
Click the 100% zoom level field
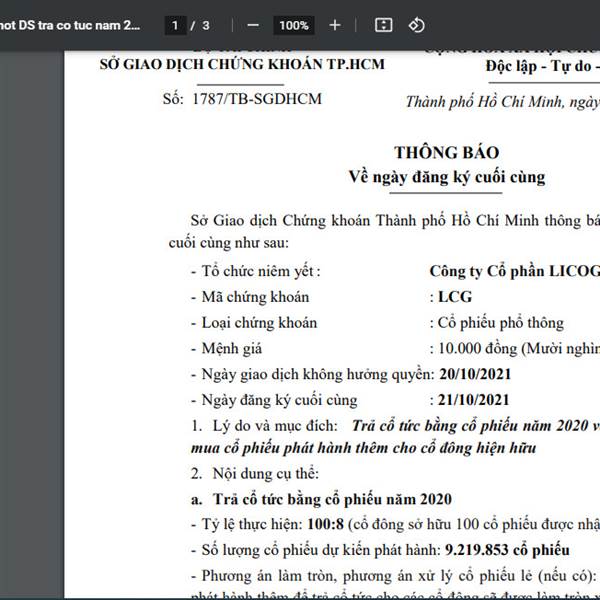click(294, 26)
